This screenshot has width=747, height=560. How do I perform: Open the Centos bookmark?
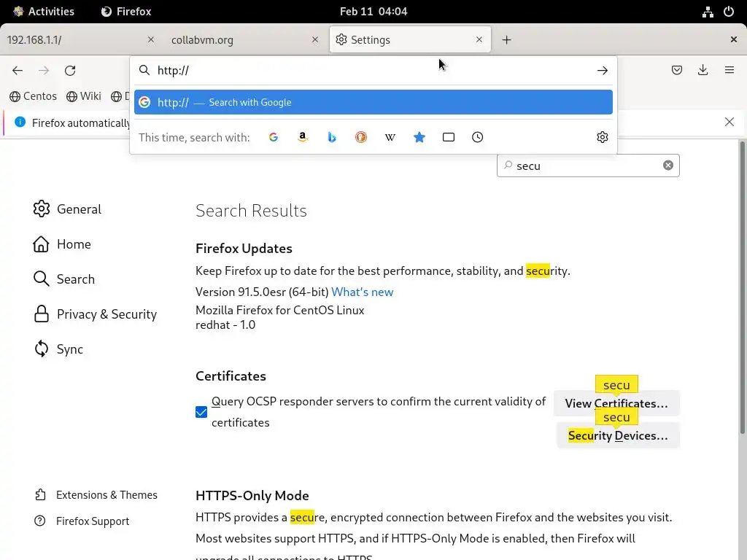33,96
